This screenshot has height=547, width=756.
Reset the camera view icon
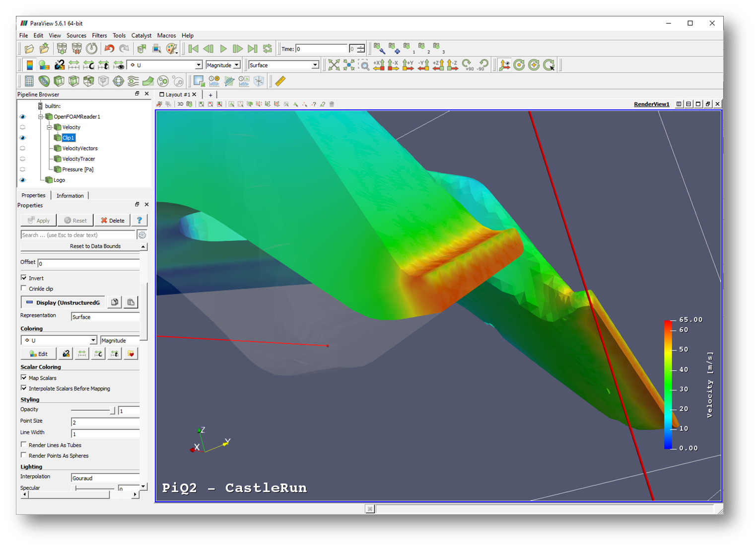(x=334, y=65)
